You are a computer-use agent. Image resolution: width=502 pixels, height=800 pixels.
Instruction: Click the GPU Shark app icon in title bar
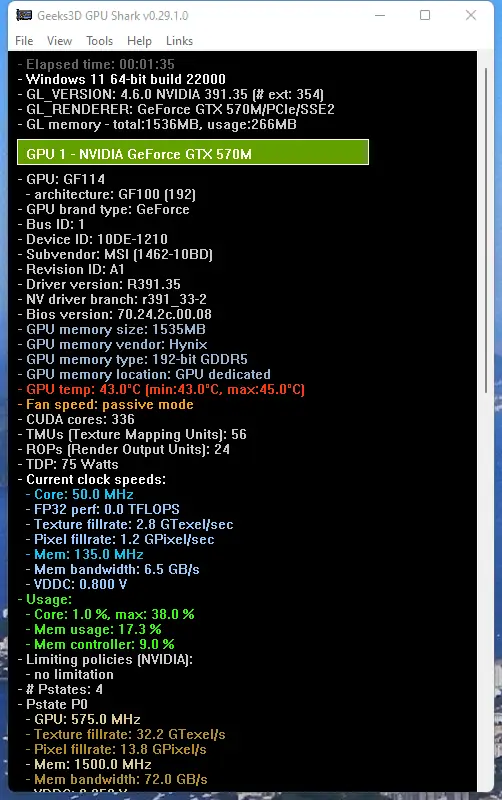23,15
